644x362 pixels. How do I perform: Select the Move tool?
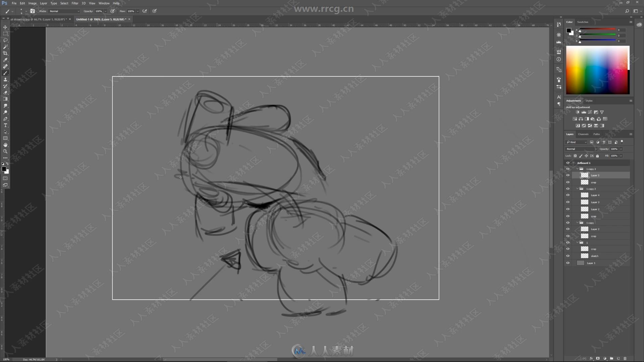click(x=5, y=27)
